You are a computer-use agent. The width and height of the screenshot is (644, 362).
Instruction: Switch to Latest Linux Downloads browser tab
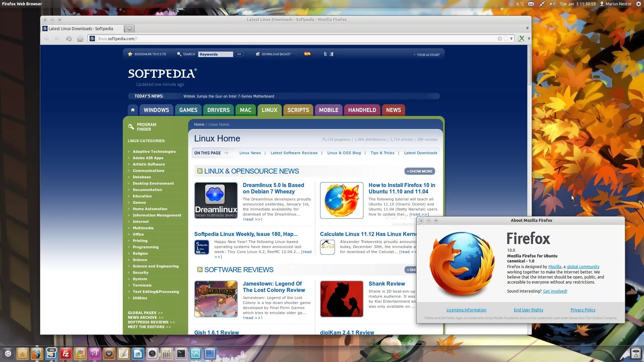tap(82, 28)
